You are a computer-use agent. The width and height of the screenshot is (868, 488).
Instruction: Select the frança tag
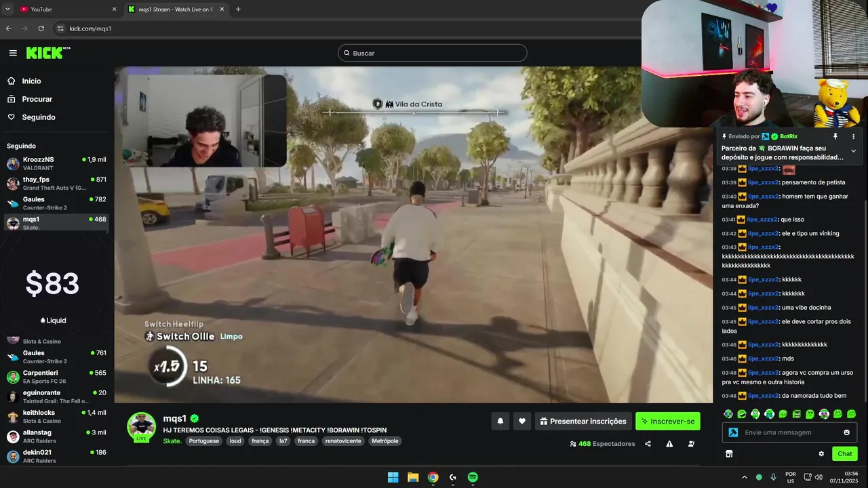click(260, 441)
